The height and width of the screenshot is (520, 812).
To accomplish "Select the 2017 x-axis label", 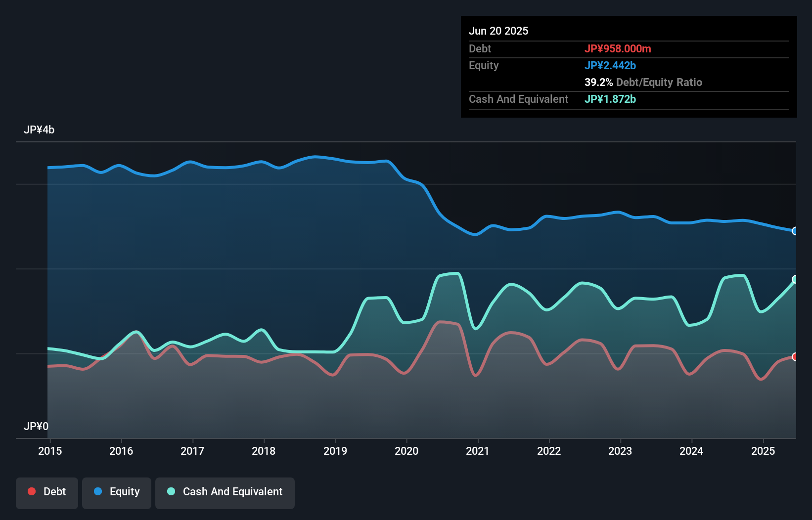I will click(x=192, y=451).
